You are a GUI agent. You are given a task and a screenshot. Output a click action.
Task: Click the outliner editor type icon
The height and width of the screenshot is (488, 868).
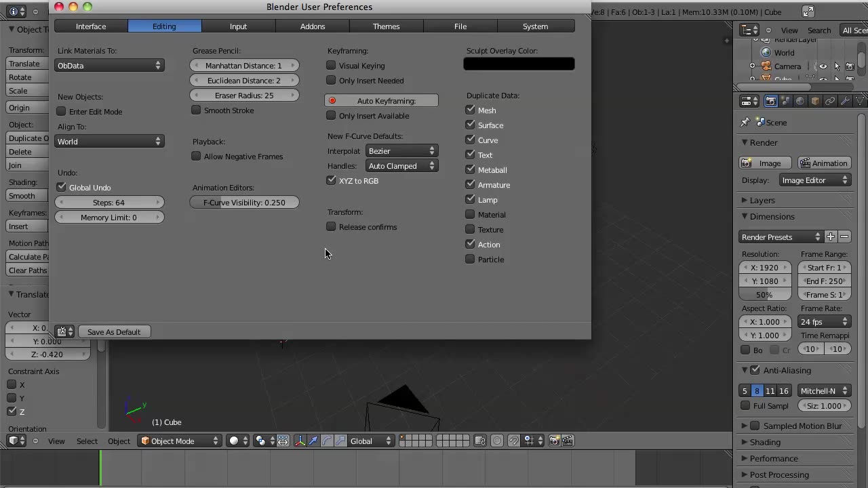tap(749, 30)
